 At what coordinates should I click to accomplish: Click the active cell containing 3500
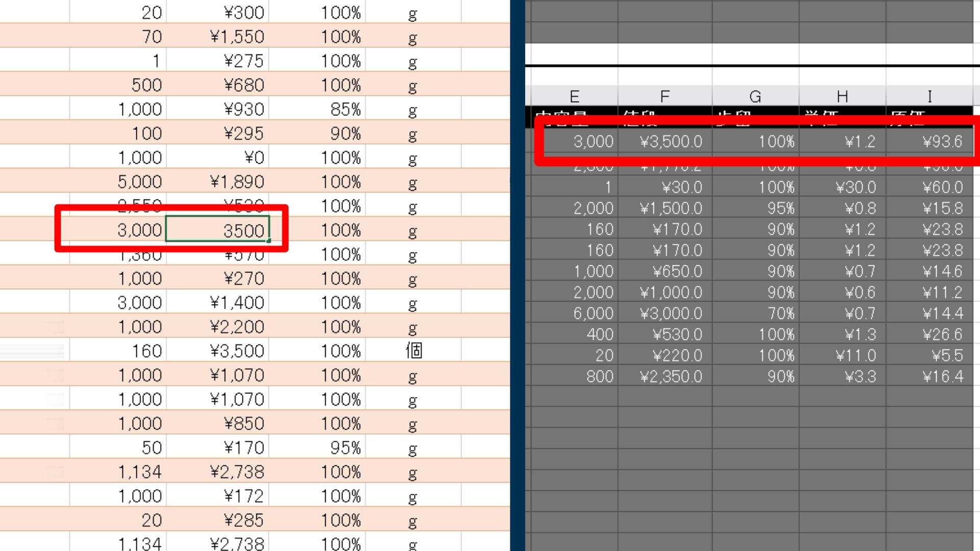218,231
